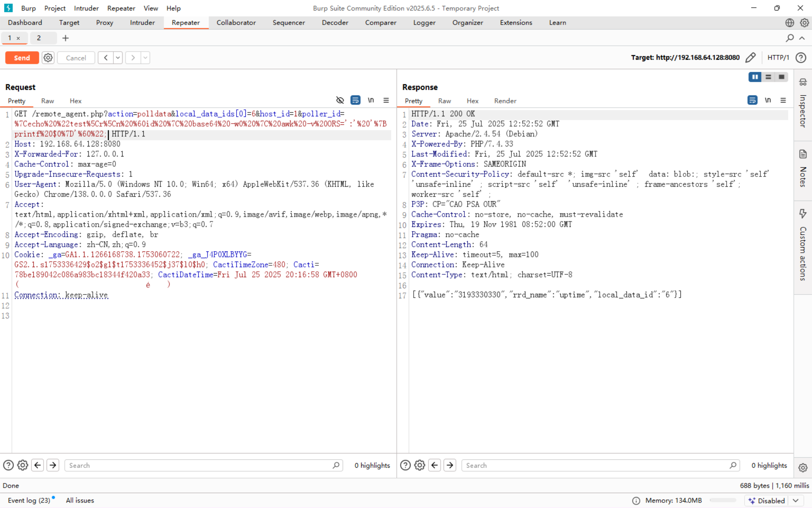Open the View menu
This screenshot has width=812, height=508.
tap(151, 8)
